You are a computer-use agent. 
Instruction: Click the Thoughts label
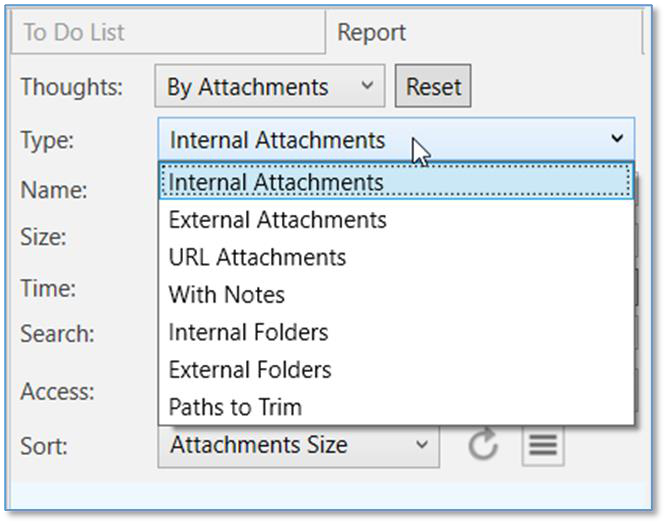click(x=71, y=87)
